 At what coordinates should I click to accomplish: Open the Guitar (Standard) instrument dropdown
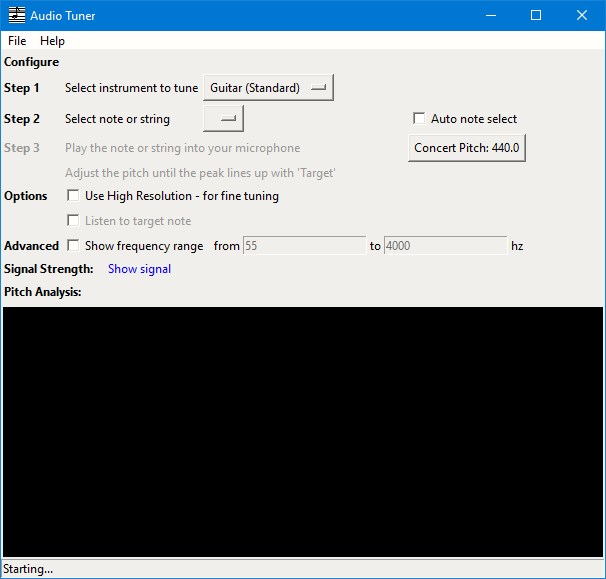(x=268, y=88)
